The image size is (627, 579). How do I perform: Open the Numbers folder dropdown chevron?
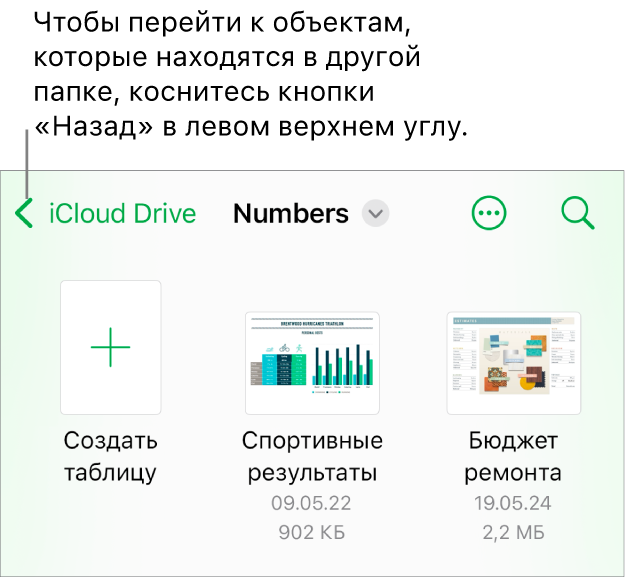point(375,214)
